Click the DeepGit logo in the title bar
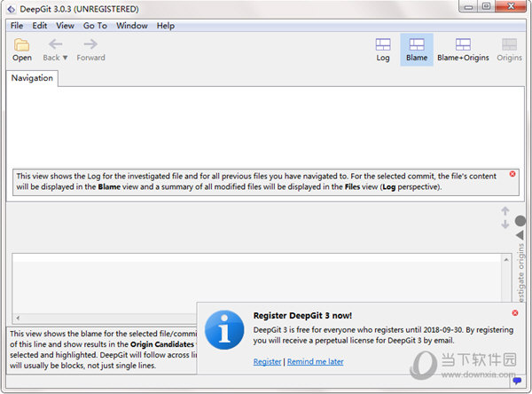The height and width of the screenshot is (394, 532). click(12, 9)
